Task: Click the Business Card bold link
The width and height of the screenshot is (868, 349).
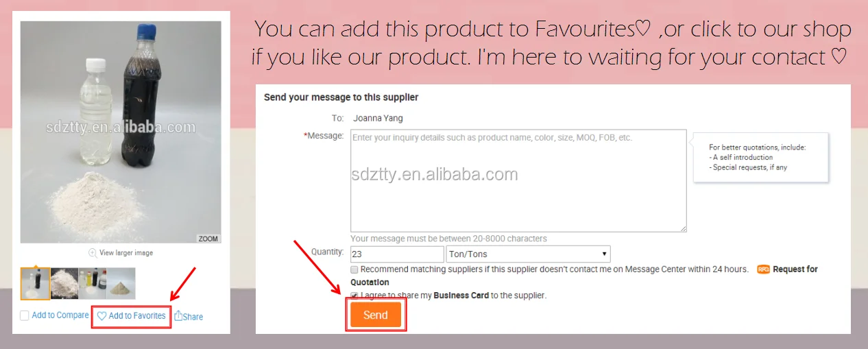Action: pos(461,296)
